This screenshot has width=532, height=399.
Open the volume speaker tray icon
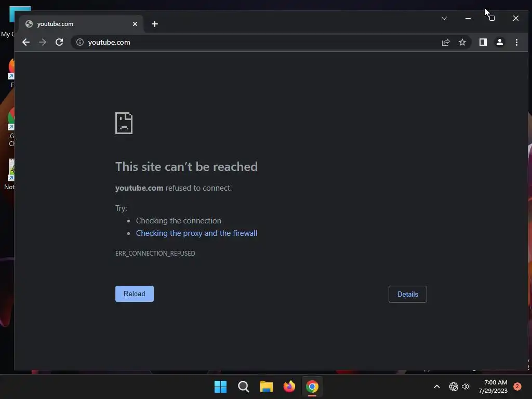465,387
